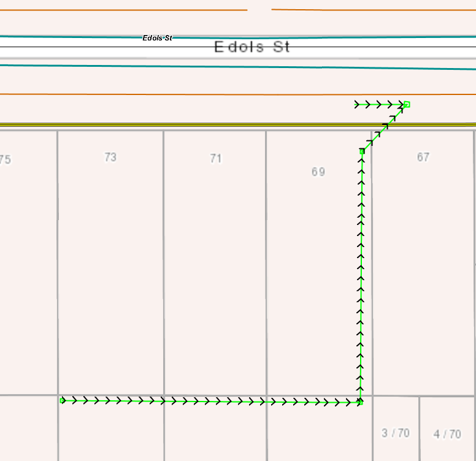Click green node at bottom-left start of pipe in lot 73
The width and height of the screenshot is (476, 461).
pyautogui.click(x=62, y=400)
